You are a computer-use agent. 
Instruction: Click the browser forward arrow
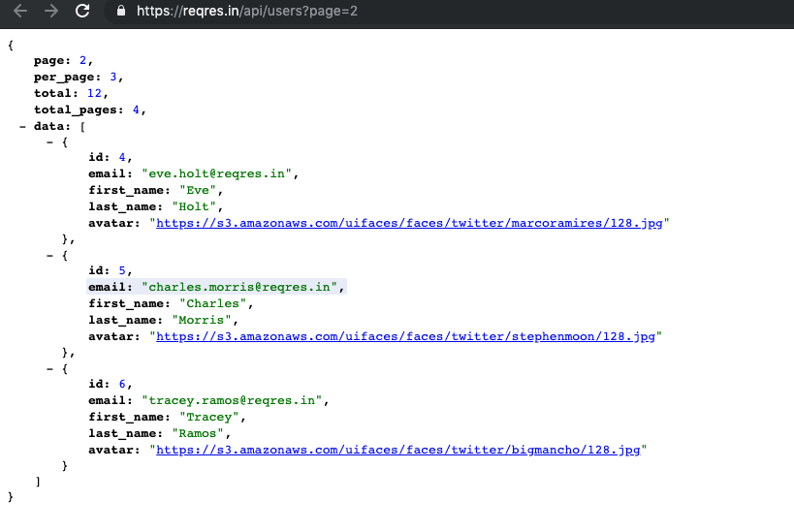(51, 11)
